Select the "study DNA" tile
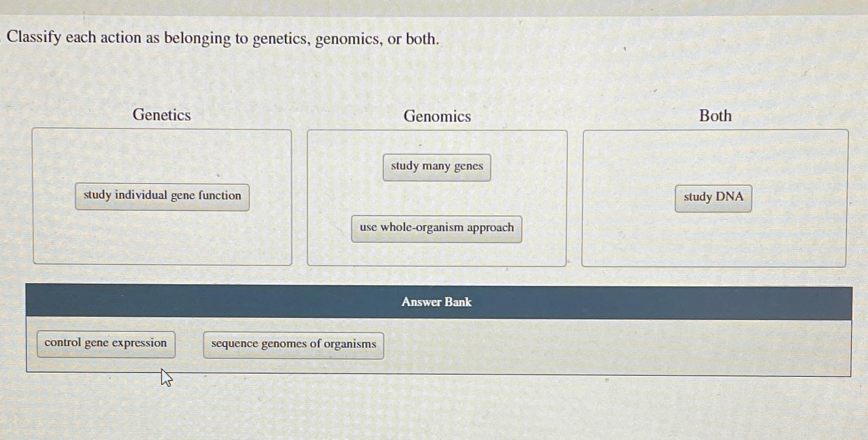The height and width of the screenshot is (440, 868). [x=713, y=198]
